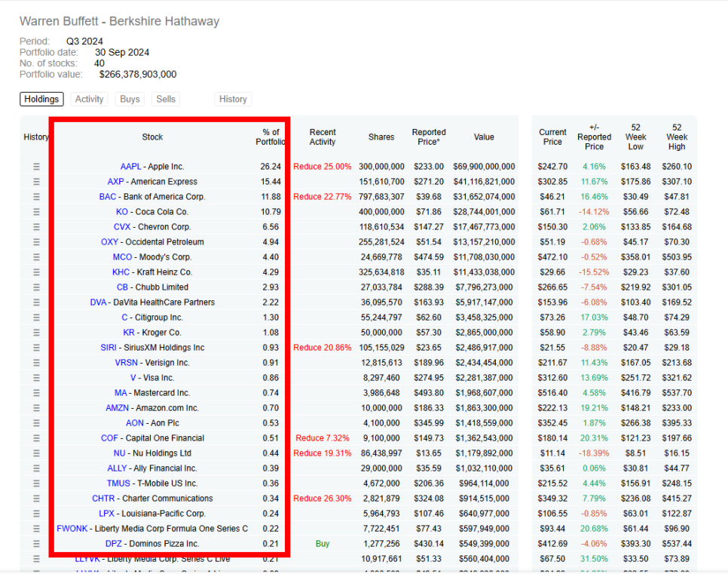The height and width of the screenshot is (574, 728).
Task: Open history icon for NU row
Action: 36,453
